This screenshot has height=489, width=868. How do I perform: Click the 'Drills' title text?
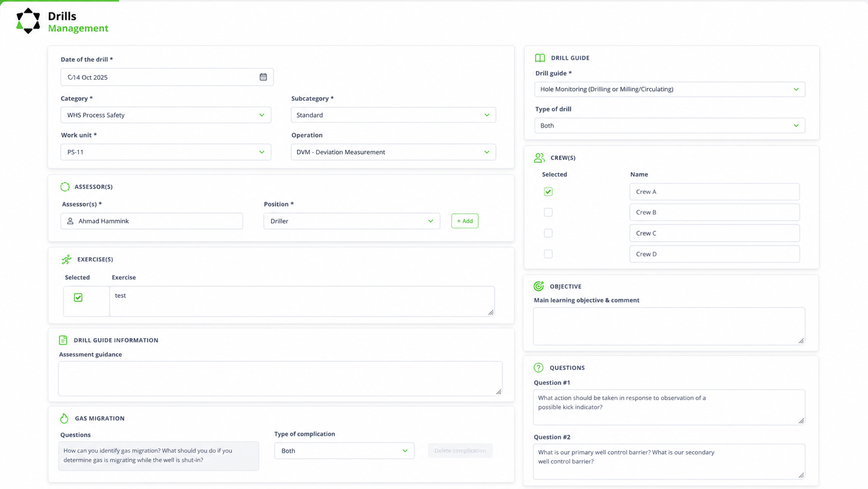pos(62,16)
